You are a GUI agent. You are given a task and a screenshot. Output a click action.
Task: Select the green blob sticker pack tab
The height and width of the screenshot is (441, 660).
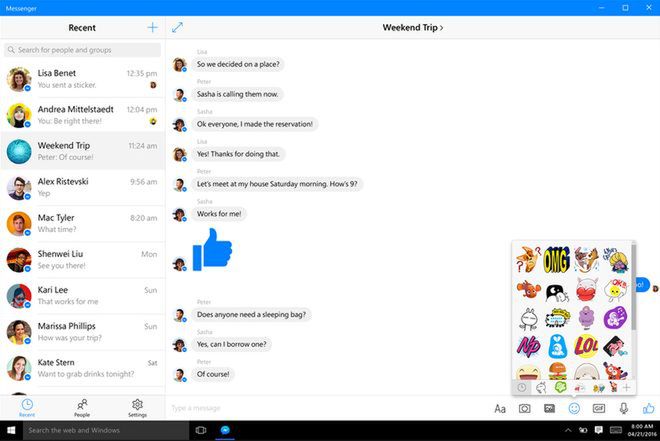tap(561, 387)
